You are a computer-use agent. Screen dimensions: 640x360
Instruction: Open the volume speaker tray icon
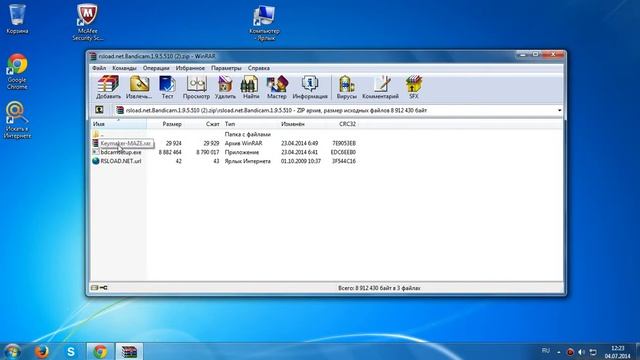[x=582, y=352]
